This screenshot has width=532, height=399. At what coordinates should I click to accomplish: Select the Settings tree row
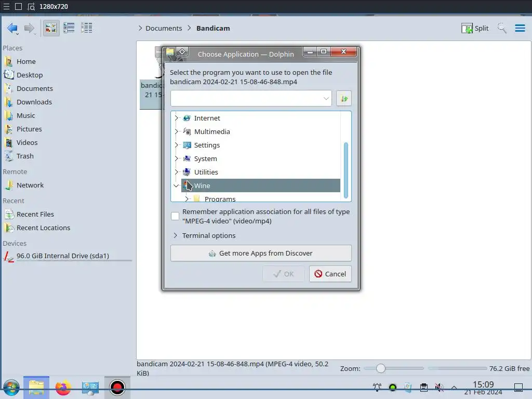pyautogui.click(x=261, y=145)
